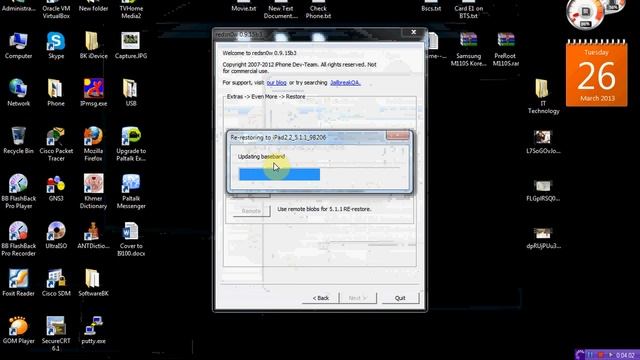Launch Skype from the desktop
Viewport: 640px width, 360px height.
click(x=56, y=46)
